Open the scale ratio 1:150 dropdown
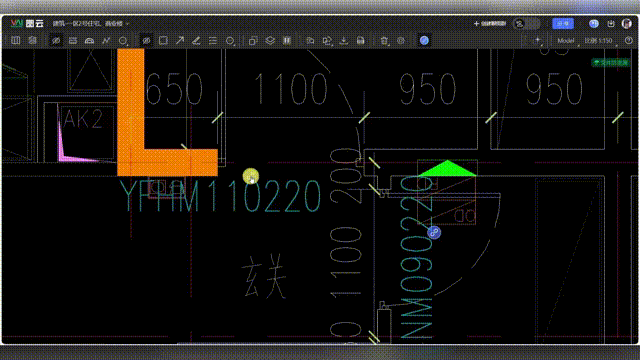Image resolution: width=640 pixels, height=360 pixels. 600,40
